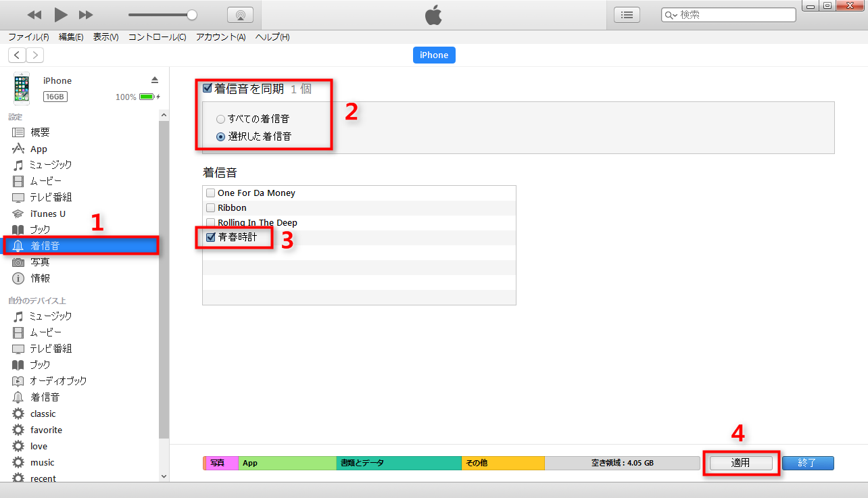Click the 写真 storage segment
868x498 pixels.
click(222, 463)
